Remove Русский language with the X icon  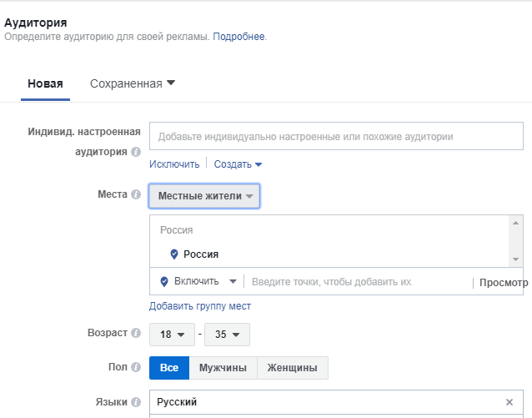point(509,402)
